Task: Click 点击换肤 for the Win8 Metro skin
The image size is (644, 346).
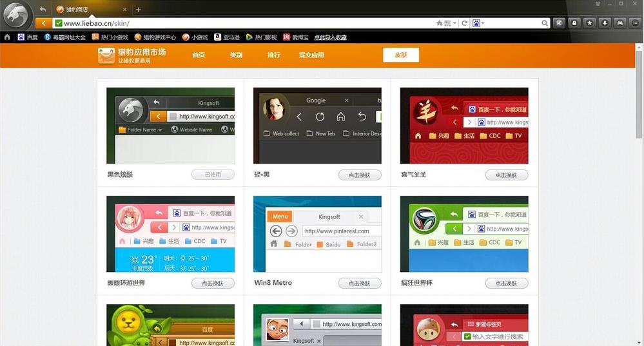Action: click(359, 284)
